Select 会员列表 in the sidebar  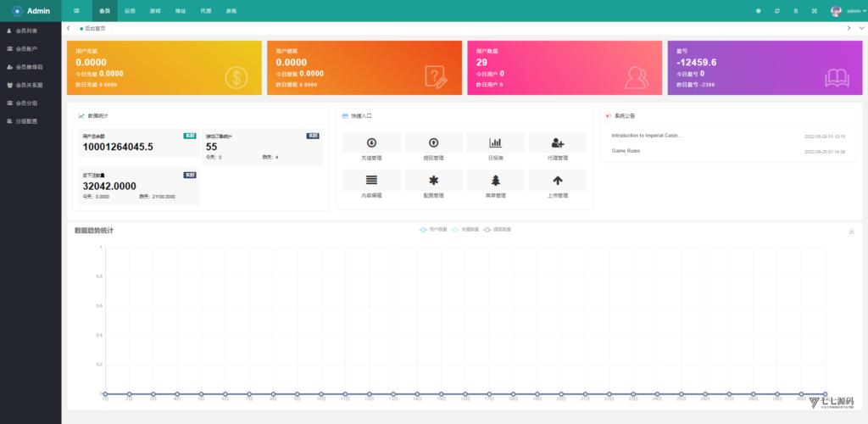pyautogui.click(x=27, y=31)
